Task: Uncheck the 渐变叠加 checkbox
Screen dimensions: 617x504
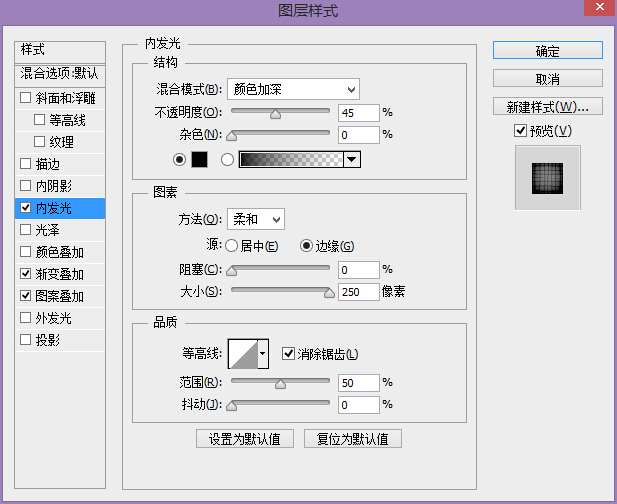Action: [26, 274]
